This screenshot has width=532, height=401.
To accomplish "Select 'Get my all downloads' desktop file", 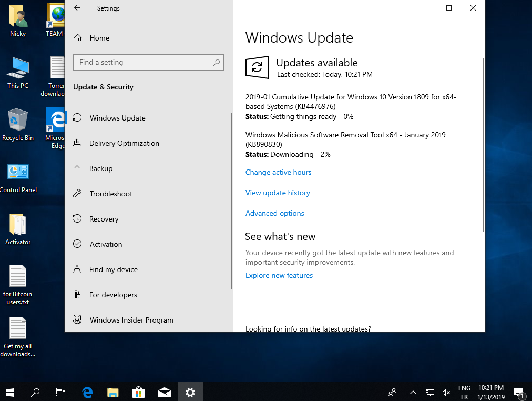I will [x=18, y=337].
